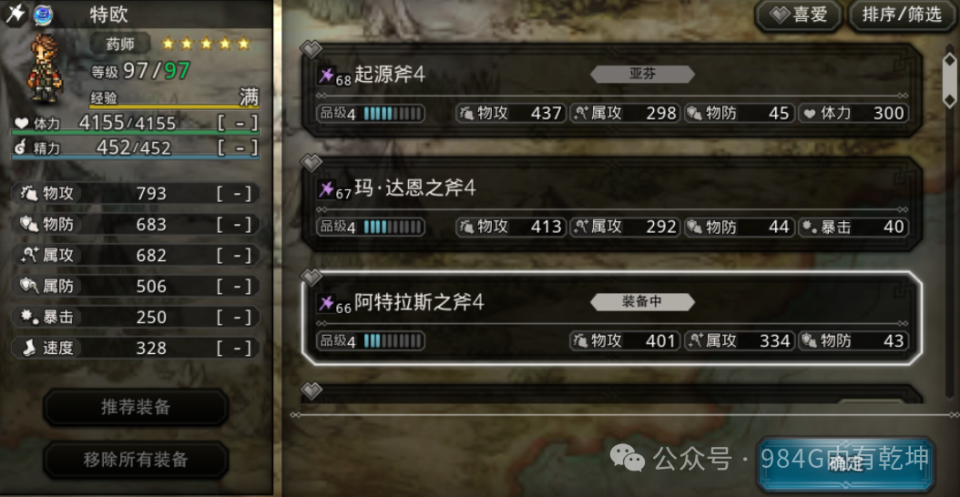Click the 速度 boot icon in the stat list
The height and width of the screenshot is (497, 960).
point(29,348)
